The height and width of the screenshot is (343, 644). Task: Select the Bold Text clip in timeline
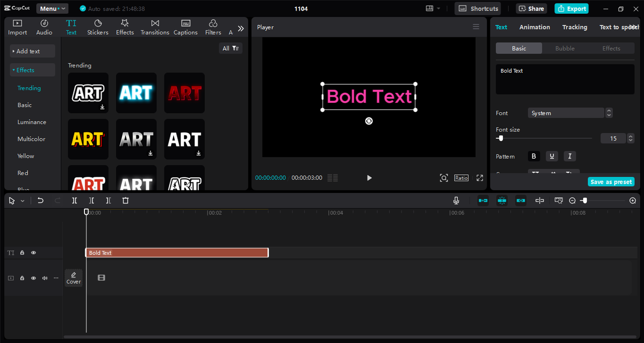177,253
